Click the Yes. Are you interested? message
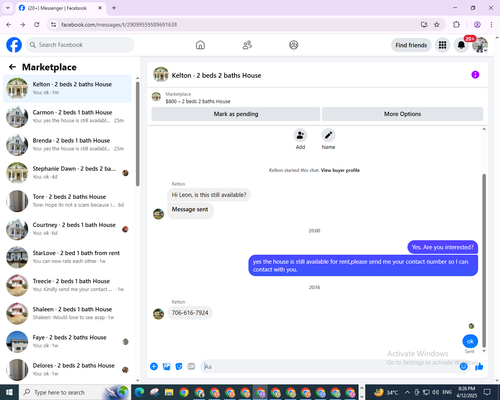The height and width of the screenshot is (400, 500). coord(443,247)
